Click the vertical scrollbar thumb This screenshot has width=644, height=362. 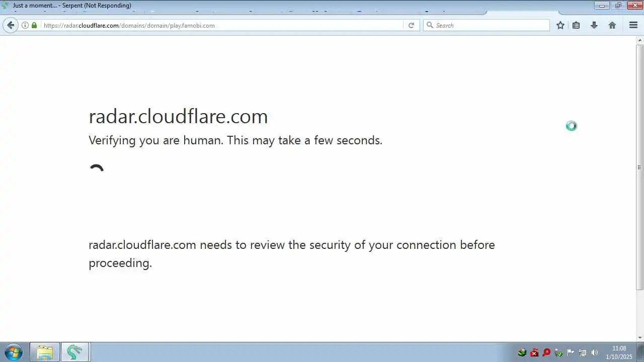pos(640,167)
